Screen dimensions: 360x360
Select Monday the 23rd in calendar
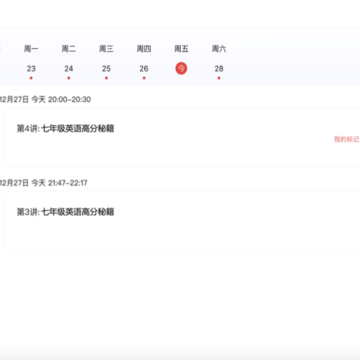pos(31,69)
